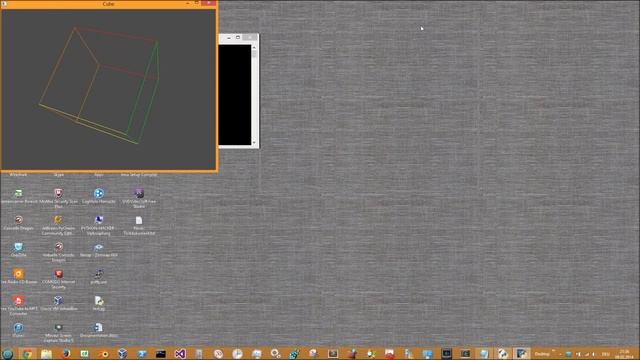Open the iTunes desktop icon
This screenshot has height=360, width=640.
(x=18, y=330)
